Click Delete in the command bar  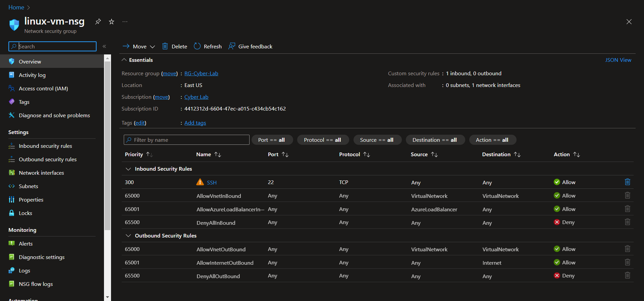(x=175, y=46)
